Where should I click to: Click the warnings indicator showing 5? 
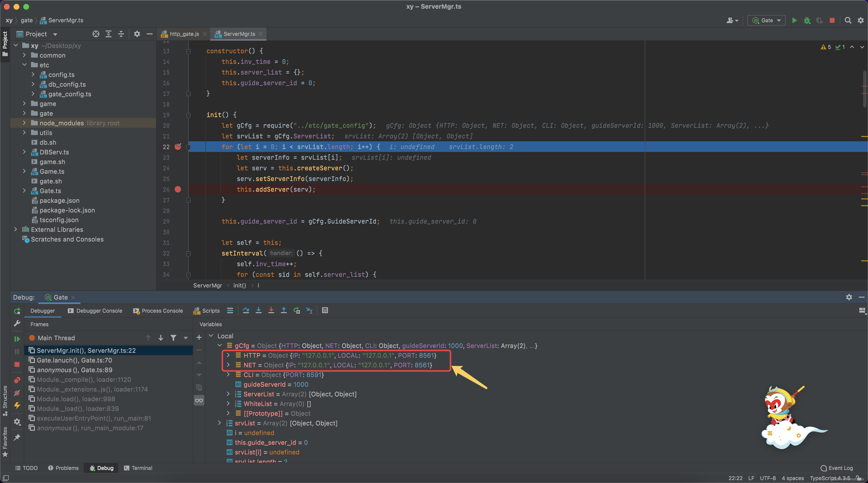[x=826, y=47]
